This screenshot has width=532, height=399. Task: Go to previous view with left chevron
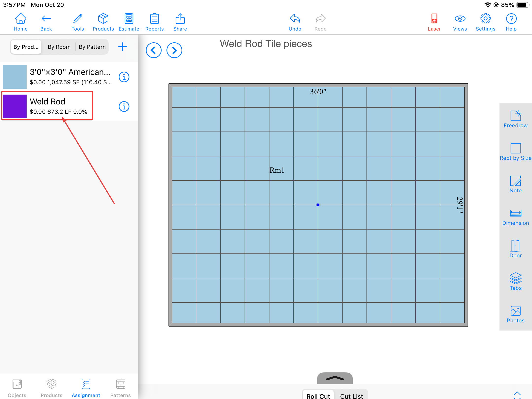coord(153,50)
